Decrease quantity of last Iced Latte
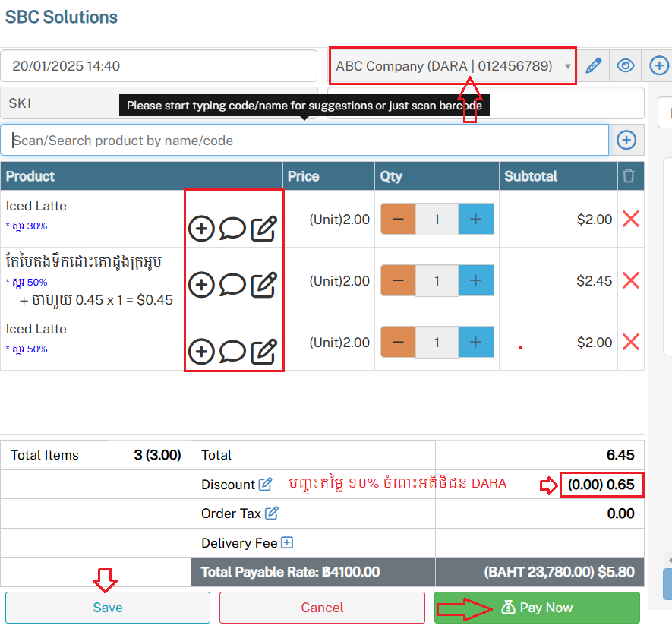Screen dimensions: 672x635 tap(398, 343)
